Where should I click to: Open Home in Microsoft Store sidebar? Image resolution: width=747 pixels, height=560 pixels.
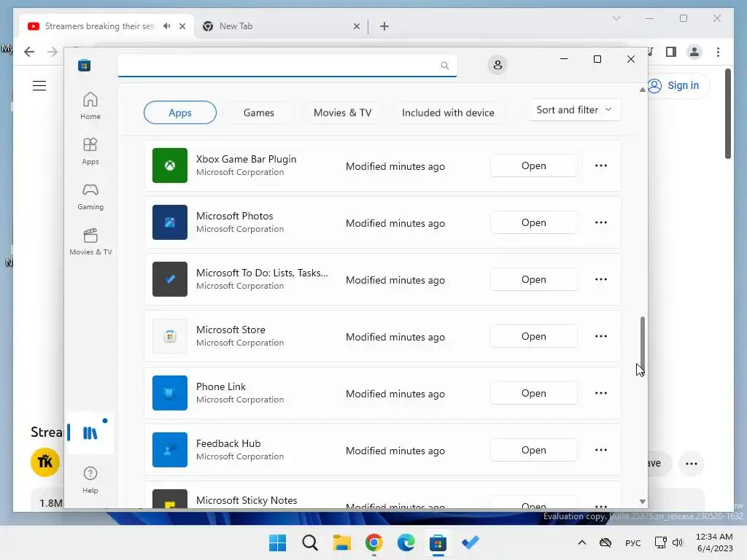pos(90,106)
